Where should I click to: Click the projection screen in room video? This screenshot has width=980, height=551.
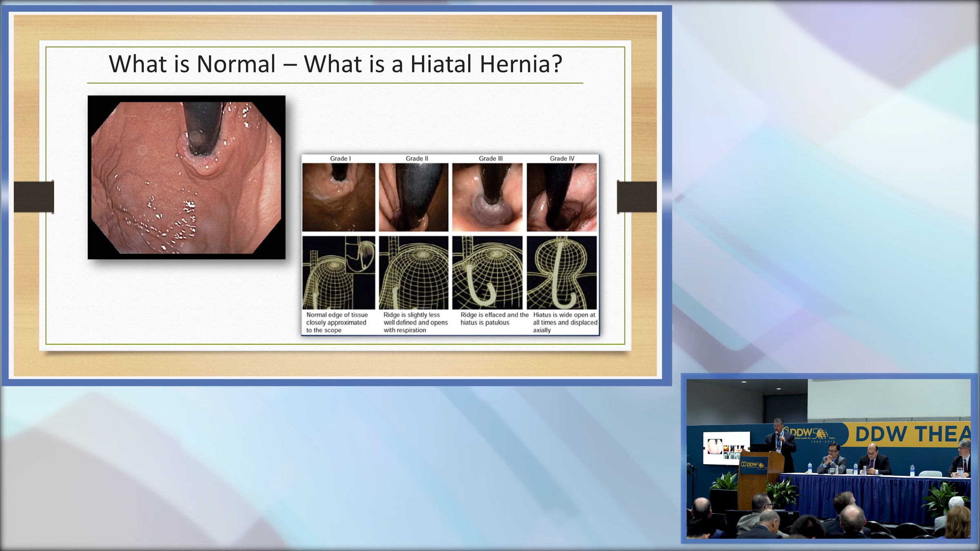[726, 448]
